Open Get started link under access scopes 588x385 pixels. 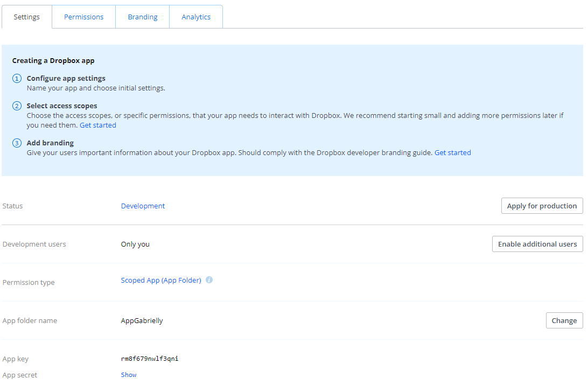coord(98,125)
